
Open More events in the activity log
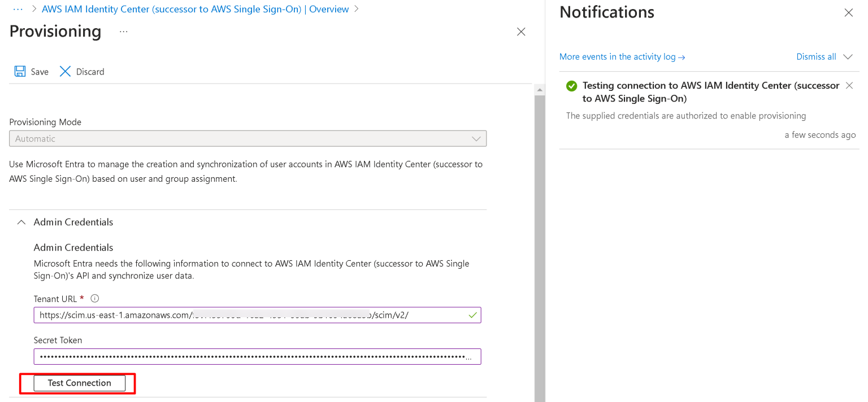tap(622, 57)
